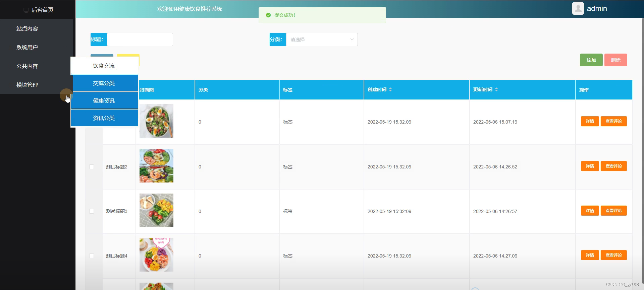Click the green 添加 button
644x290 pixels.
click(591, 60)
